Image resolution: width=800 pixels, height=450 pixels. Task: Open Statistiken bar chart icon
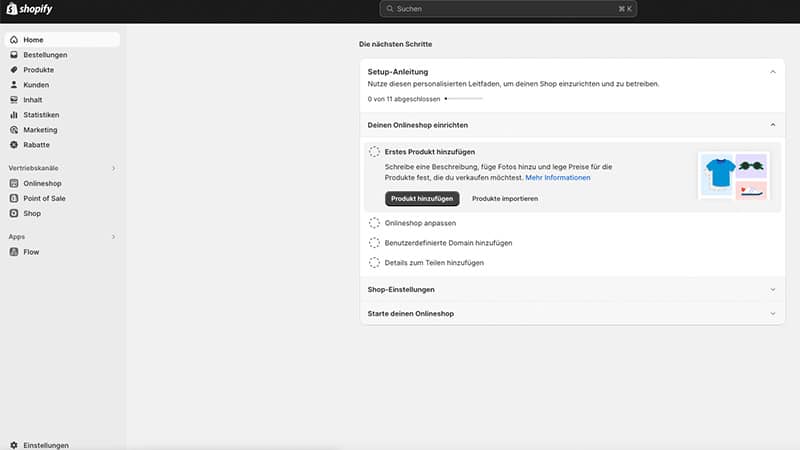point(14,115)
